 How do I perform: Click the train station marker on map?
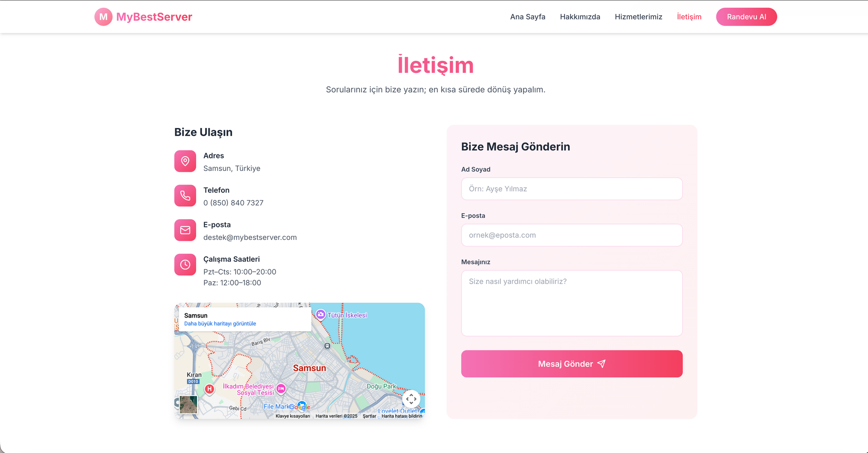327,346
